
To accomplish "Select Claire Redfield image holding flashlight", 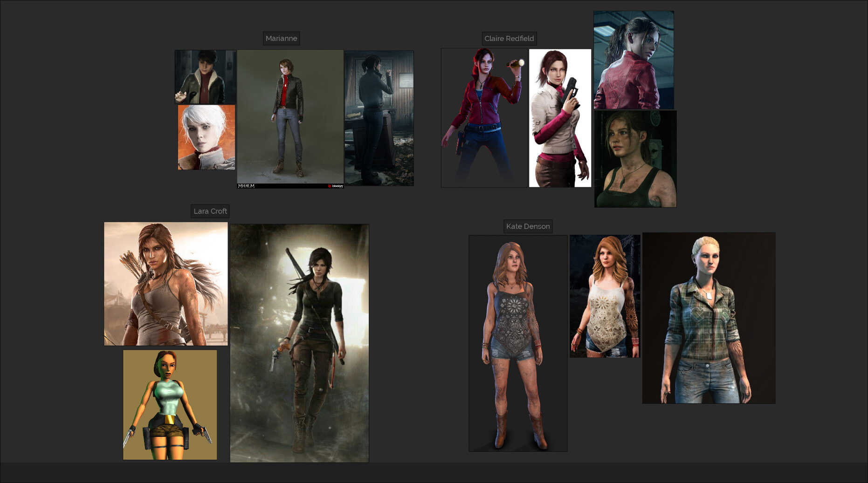I will point(484,118).
